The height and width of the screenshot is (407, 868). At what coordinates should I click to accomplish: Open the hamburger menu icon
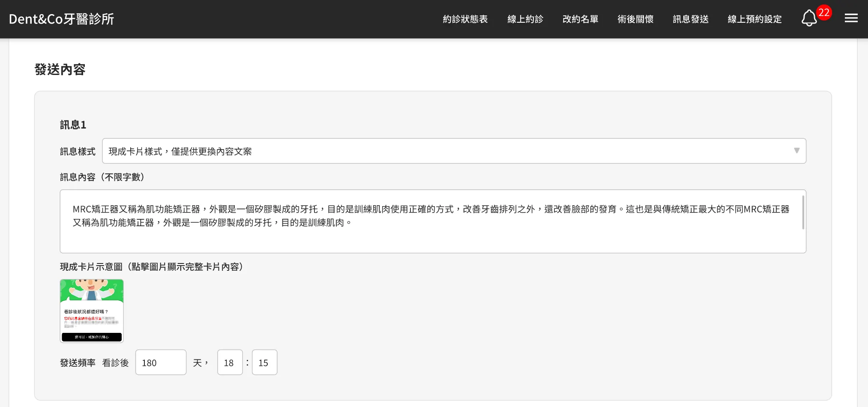[x=851, y=18]
